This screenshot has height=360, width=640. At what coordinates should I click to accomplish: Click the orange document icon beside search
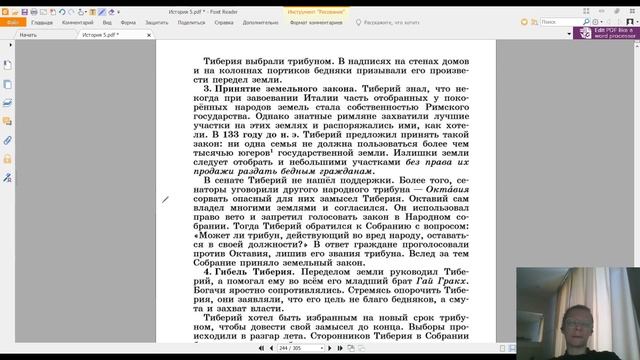[534, 22]
